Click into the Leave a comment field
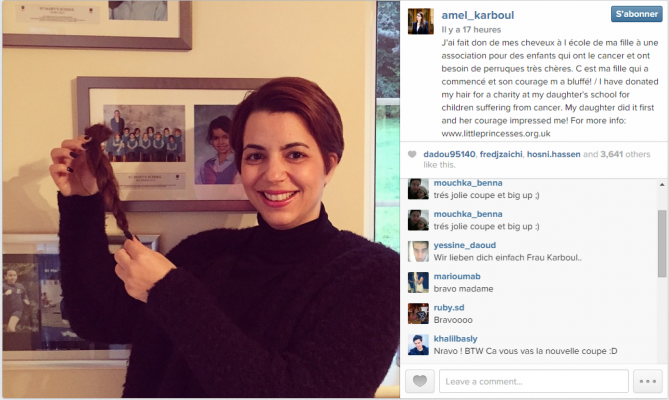 pos(534,381)
